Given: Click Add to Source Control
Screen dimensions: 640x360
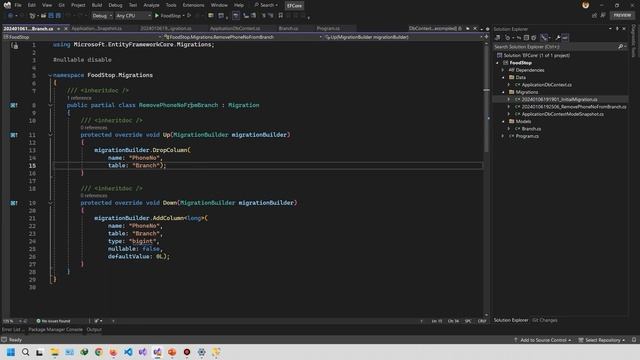Looking at the screenshot, I should (542, 340).
